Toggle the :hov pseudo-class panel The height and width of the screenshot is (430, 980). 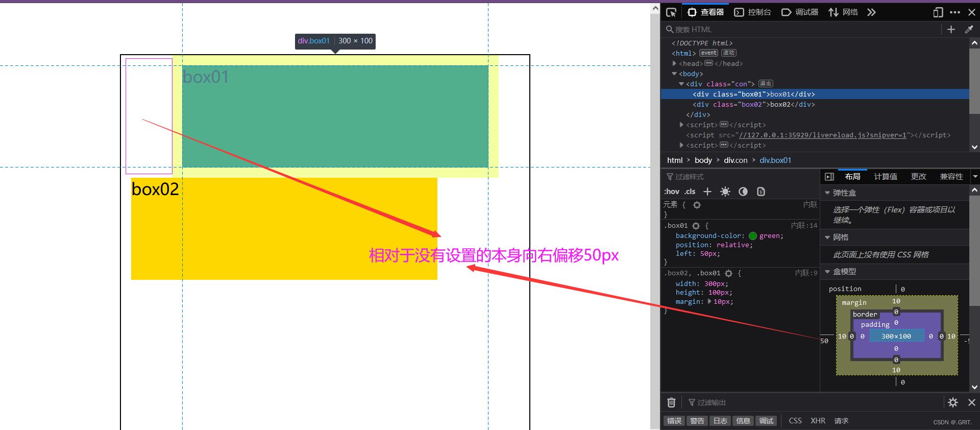click(672, 192)
